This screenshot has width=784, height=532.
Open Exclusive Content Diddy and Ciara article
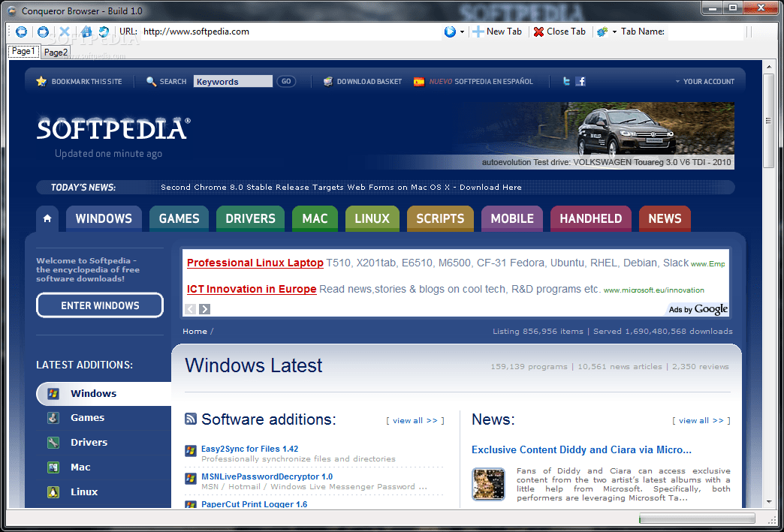(x=581, y=449)
